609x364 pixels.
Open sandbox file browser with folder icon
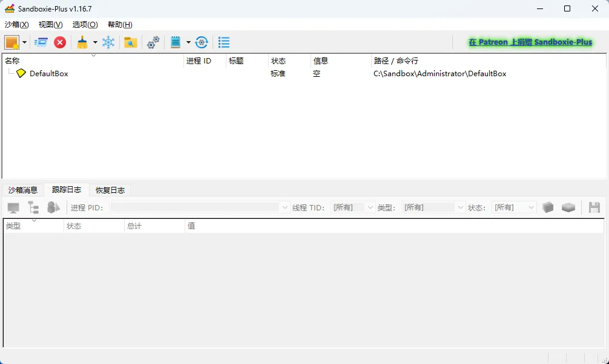(x=130, y=42)
